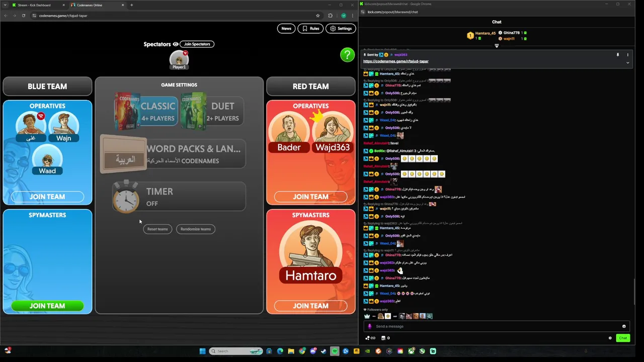644x362 pixels.
Task: Open a new browser tab
Action: (x=132, y=5)
